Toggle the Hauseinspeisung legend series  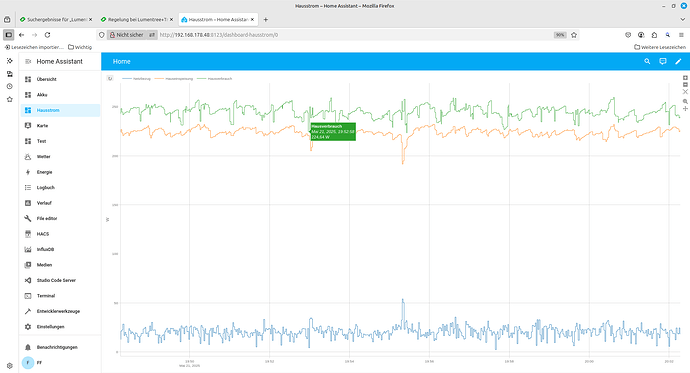coord(174,79)
